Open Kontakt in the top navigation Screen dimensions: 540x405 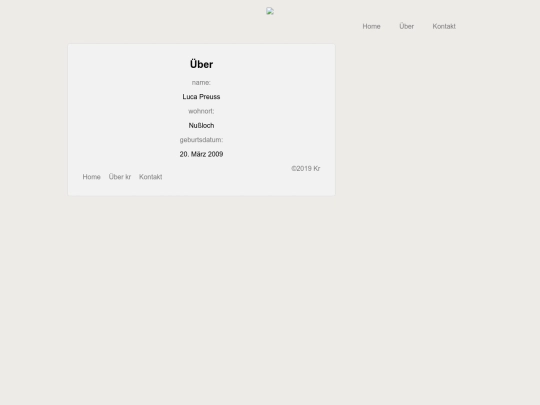(x=444, y=27)
